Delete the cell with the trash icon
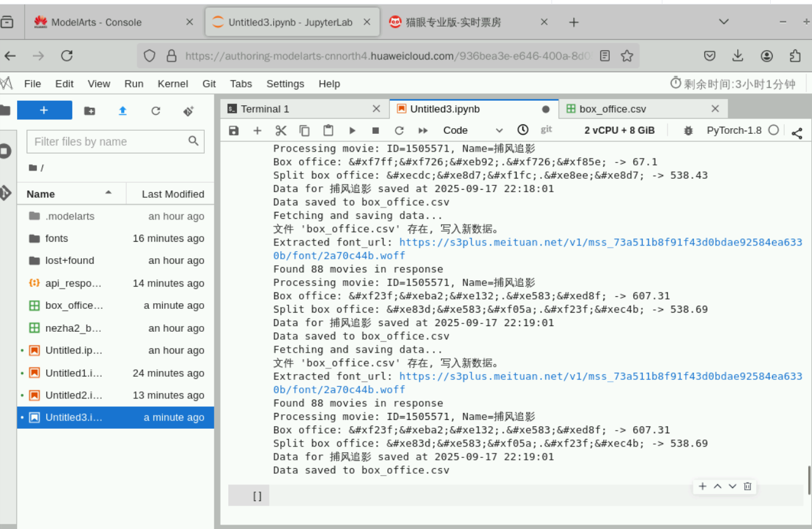This screenshot has width=812, height=529. point(748,487)
